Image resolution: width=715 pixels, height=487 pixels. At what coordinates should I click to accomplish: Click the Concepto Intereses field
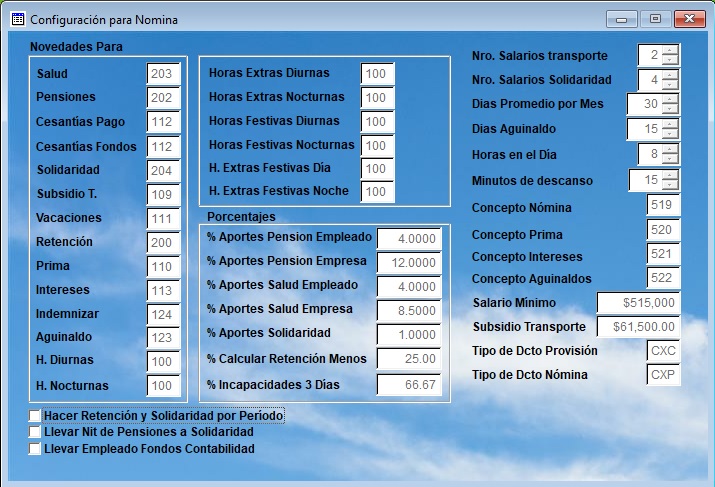click(x=663, y=254)
